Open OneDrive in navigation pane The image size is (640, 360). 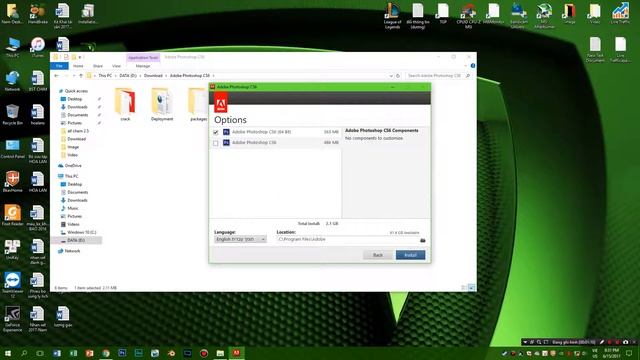tap(73, 166)
